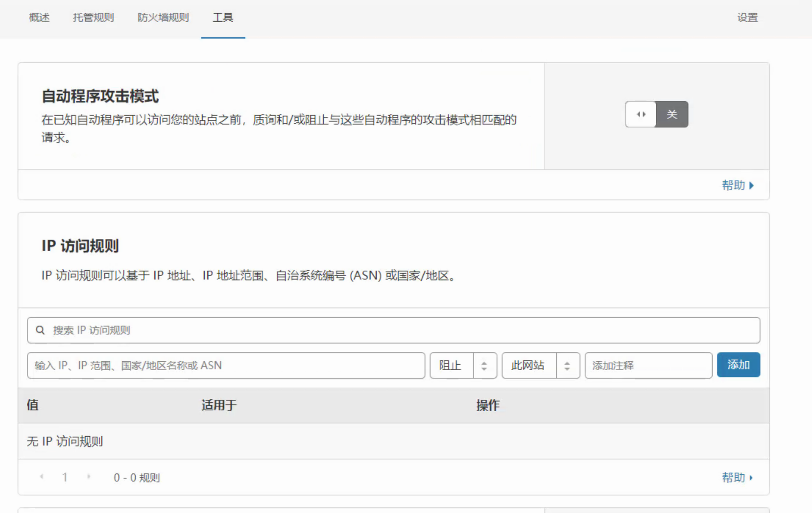Go to the 防火墙规则 tab

point(163,18)
